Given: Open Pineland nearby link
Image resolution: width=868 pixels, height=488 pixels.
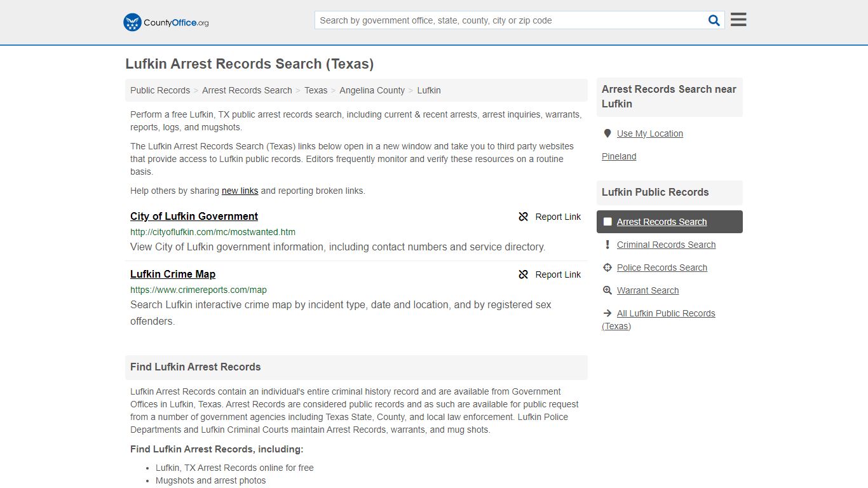Looking at the screenshot, I should coord(619,156).
